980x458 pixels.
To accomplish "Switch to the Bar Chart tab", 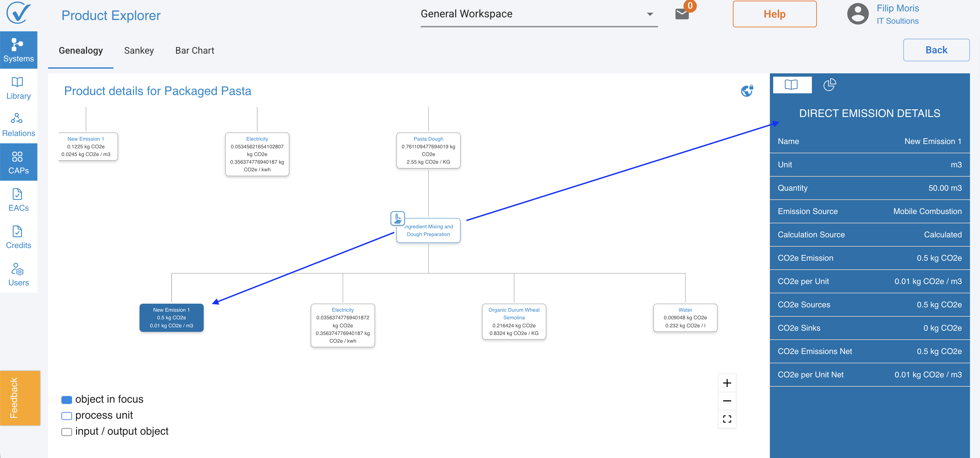I will point(194,51).
